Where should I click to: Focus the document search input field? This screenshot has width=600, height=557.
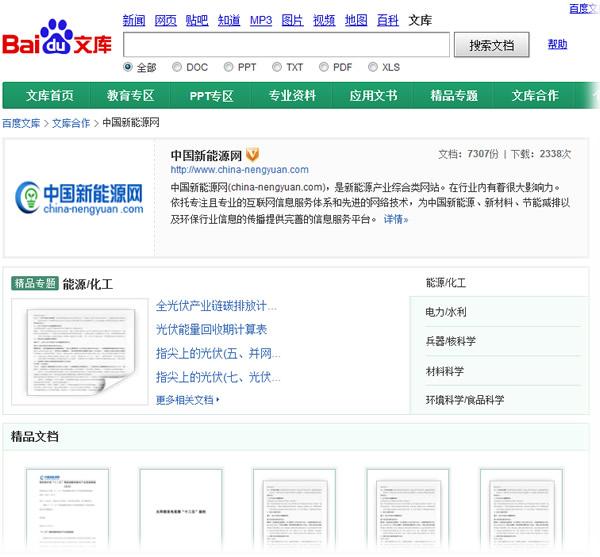[x=286, y=45]
